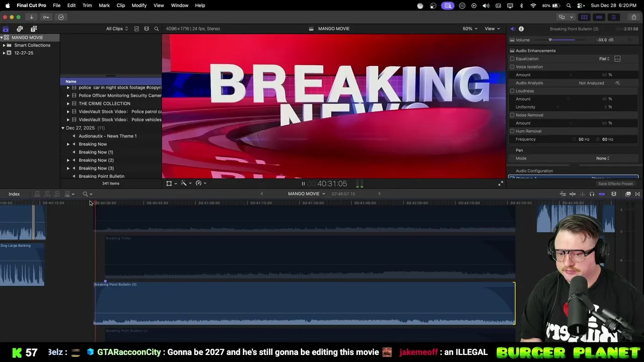Show or hide the Inspector button
This screenshot has height=362, width=644.
613,17
